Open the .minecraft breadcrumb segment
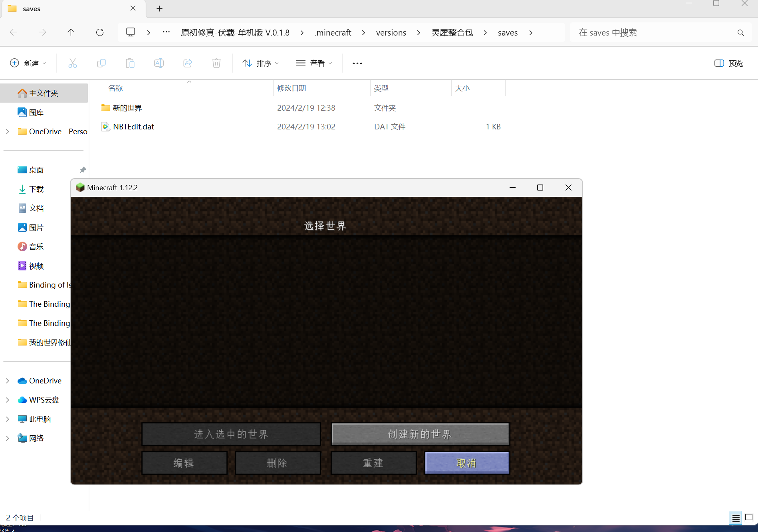The image size is (758, 532). pos(333,33)
